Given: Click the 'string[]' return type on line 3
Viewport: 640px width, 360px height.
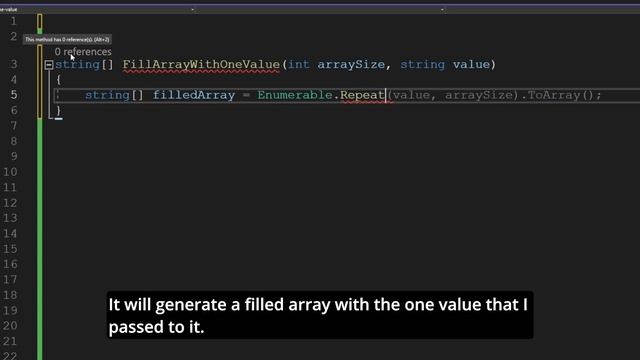Looking at the screenshot, I should 84,64.
